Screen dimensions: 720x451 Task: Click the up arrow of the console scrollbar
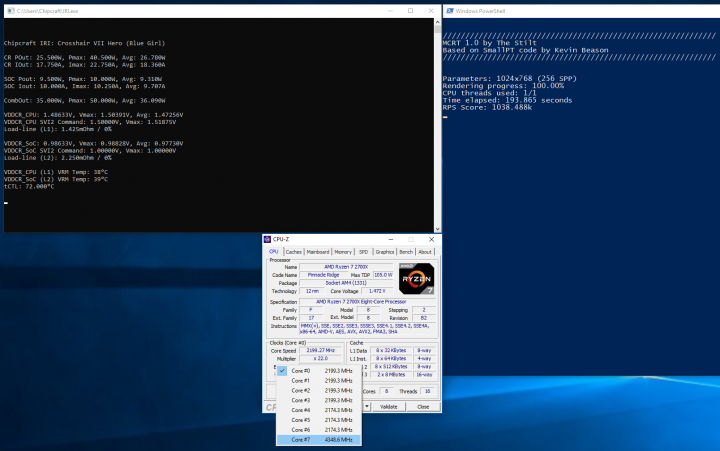tap(438, 22)
